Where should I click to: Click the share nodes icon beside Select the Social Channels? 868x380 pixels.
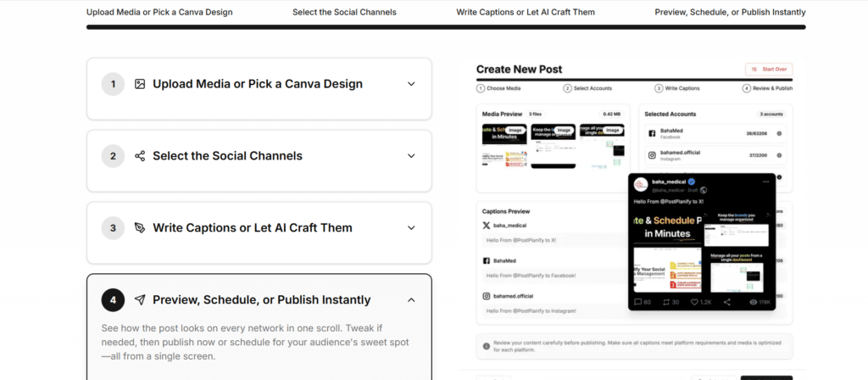click(x=140, y=156)
